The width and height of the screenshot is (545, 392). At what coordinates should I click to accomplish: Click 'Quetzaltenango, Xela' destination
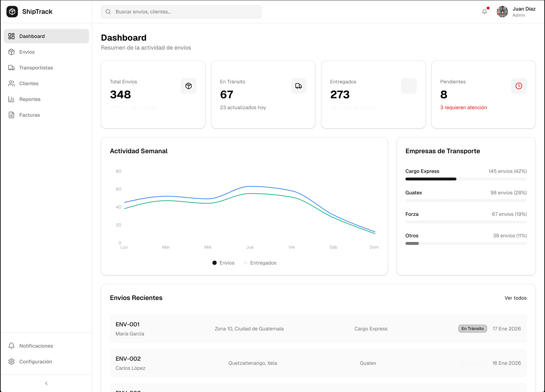click(x=253, y=363)
